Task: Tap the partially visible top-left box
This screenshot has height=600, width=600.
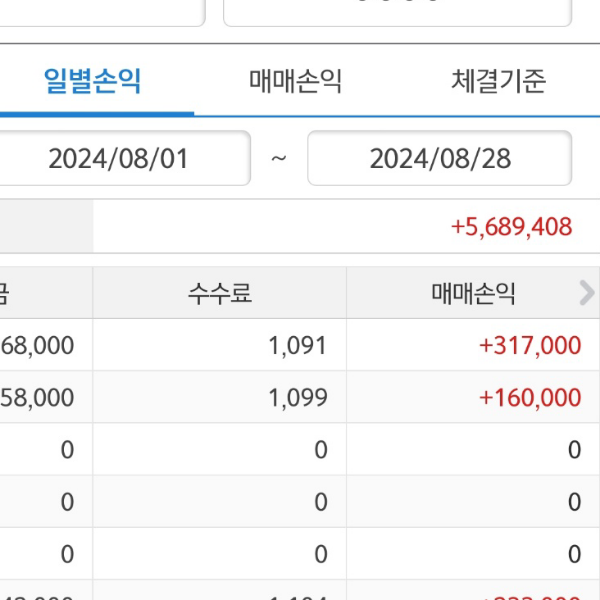Action: (x=100, y=12)
